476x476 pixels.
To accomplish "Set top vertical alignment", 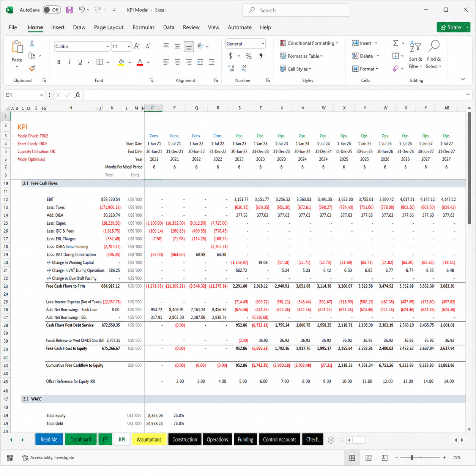I will [166, 46].
